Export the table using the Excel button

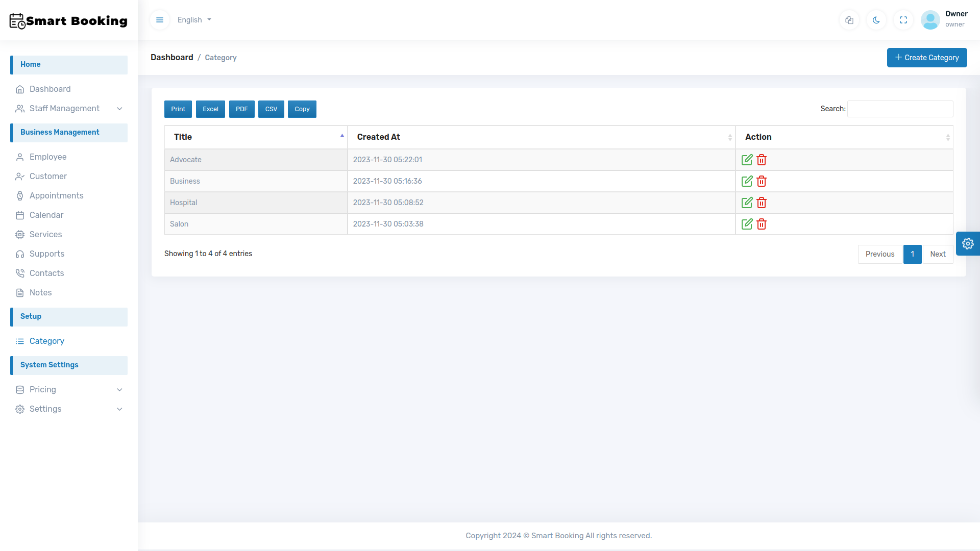210,109
